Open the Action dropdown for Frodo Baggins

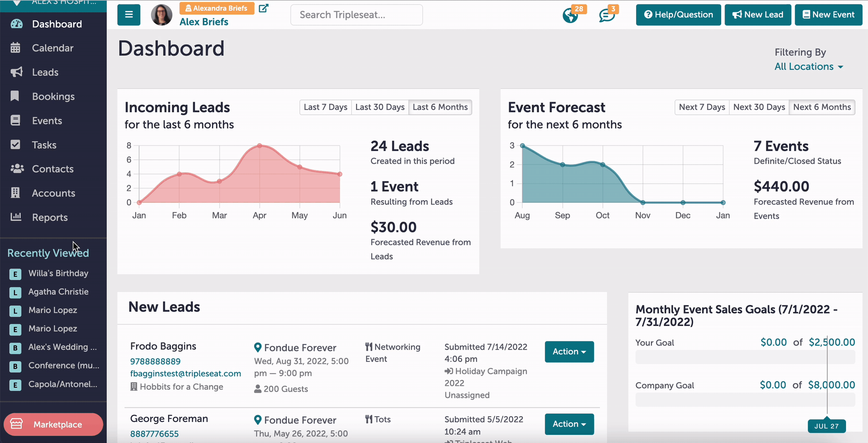[569, 352]
